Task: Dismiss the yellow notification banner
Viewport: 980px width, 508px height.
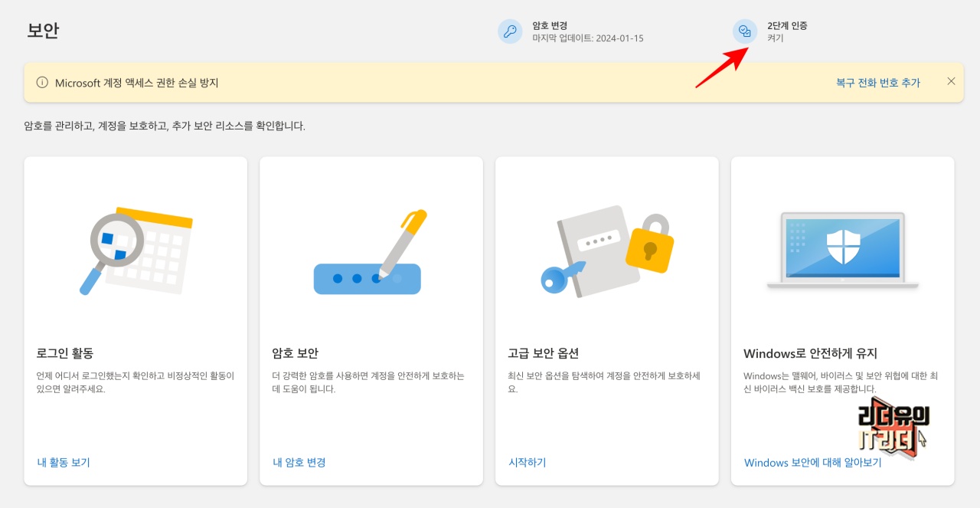Action: pyautogui.click(x=951, y=81)
